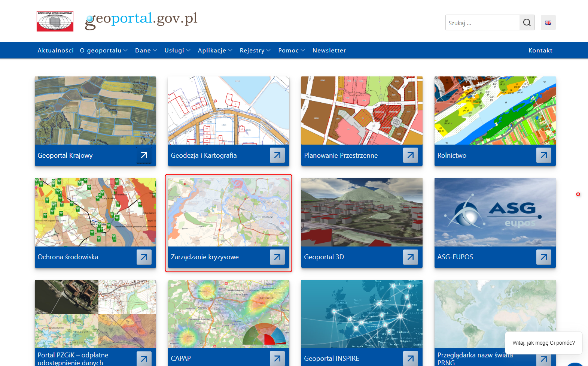Click the Geoportal Krajowy aerial thumbnail

click(95, 111)
